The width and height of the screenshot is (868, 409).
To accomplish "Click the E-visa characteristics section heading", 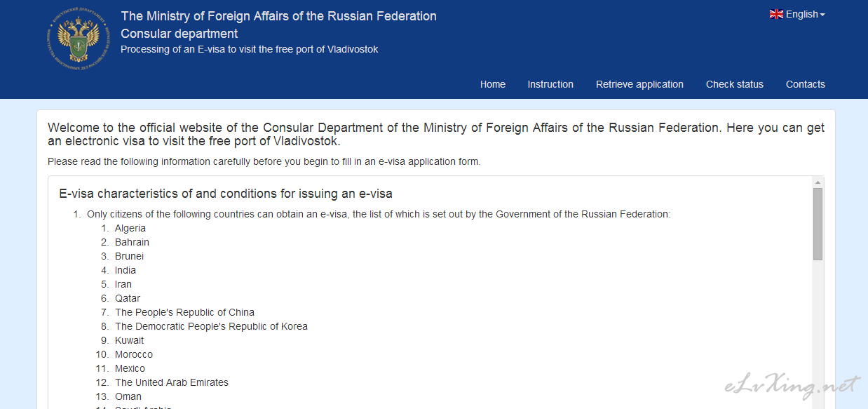I will tap(226, 194).
